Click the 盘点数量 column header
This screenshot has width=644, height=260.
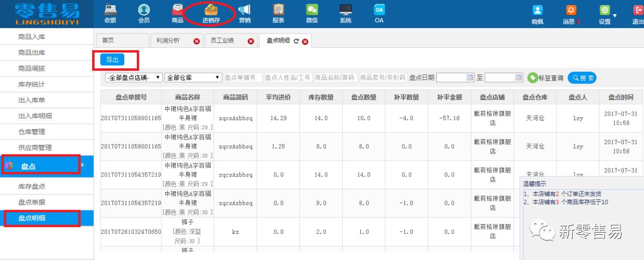pos(364,97)
